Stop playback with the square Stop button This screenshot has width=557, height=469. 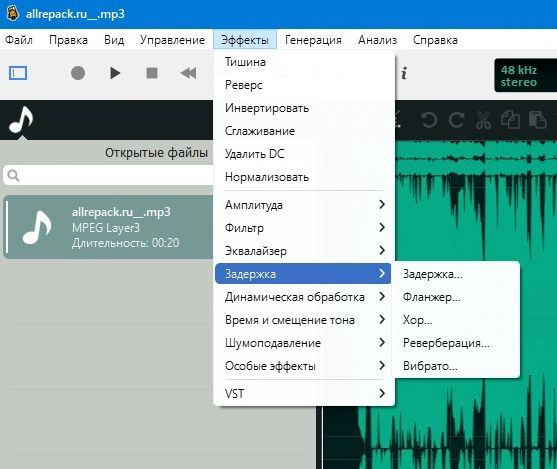coord(152,73)
